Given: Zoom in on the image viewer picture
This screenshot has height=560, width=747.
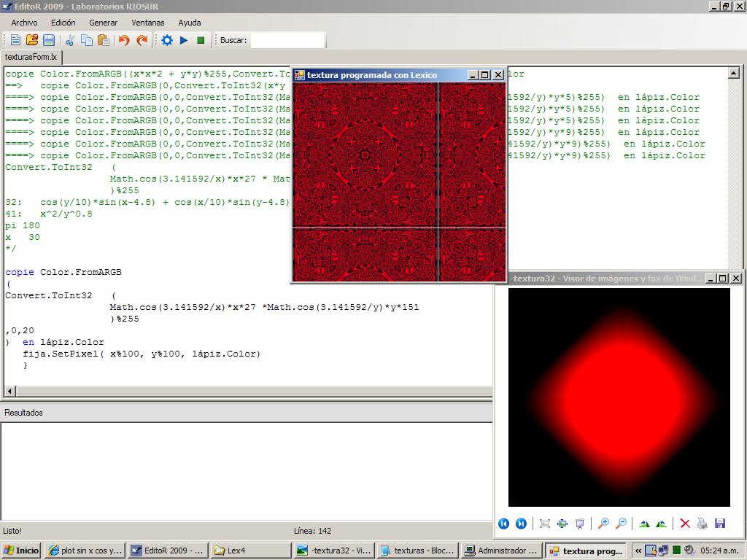Looking at the screenshot, I should click(x=603, y=524).
